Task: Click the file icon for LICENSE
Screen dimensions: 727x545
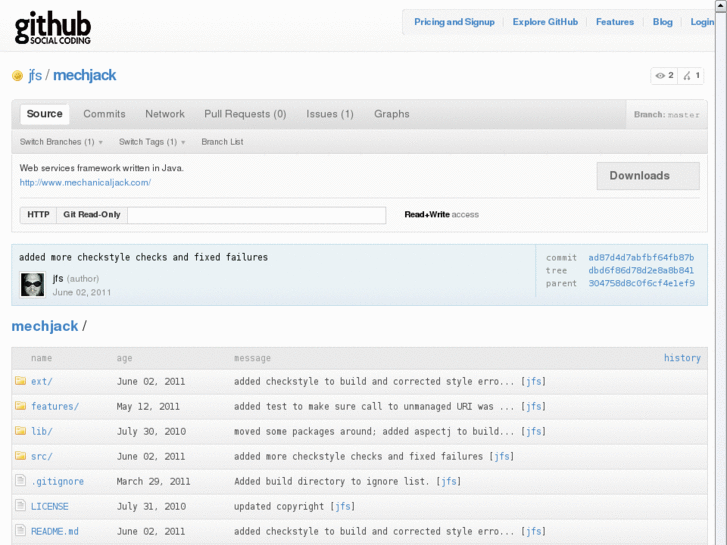Action: pos(20,506)
